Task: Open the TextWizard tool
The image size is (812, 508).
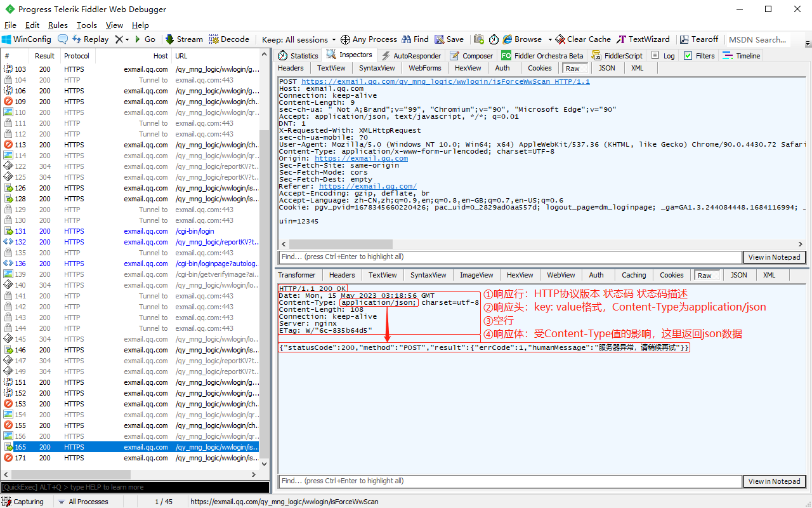Action: tap(643, 39)
